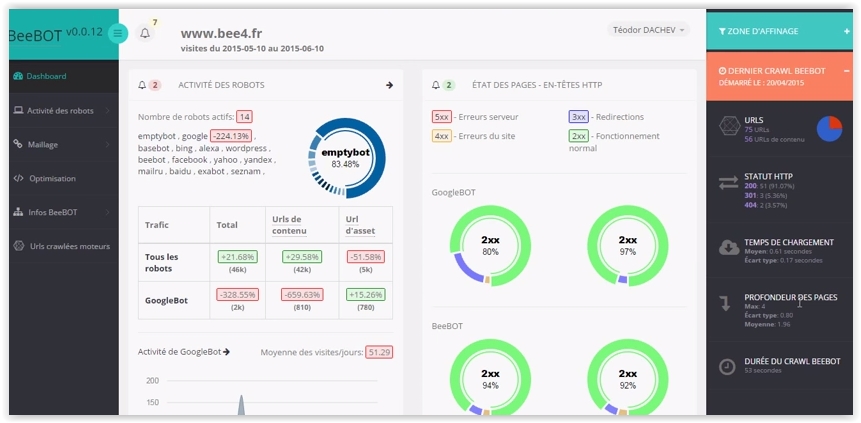
Task: Click the emptybot 83.48% donut chart
Action: tap(346, 158)
